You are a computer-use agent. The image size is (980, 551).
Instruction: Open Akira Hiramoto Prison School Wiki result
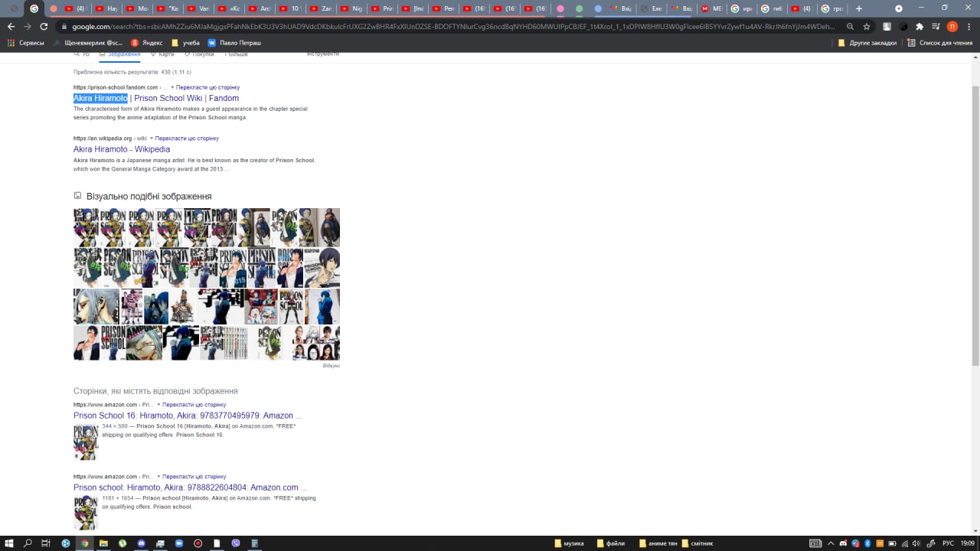coord(156,98)
